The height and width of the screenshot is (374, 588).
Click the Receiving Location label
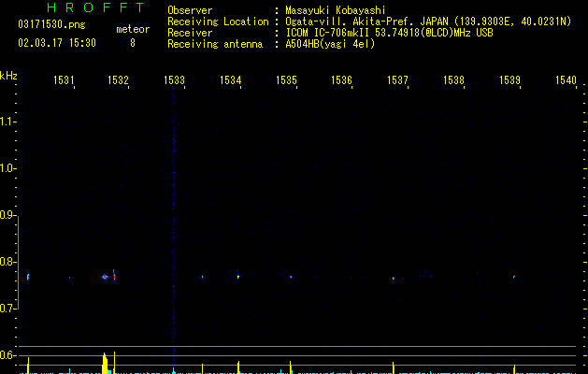[x=218, y=22]
